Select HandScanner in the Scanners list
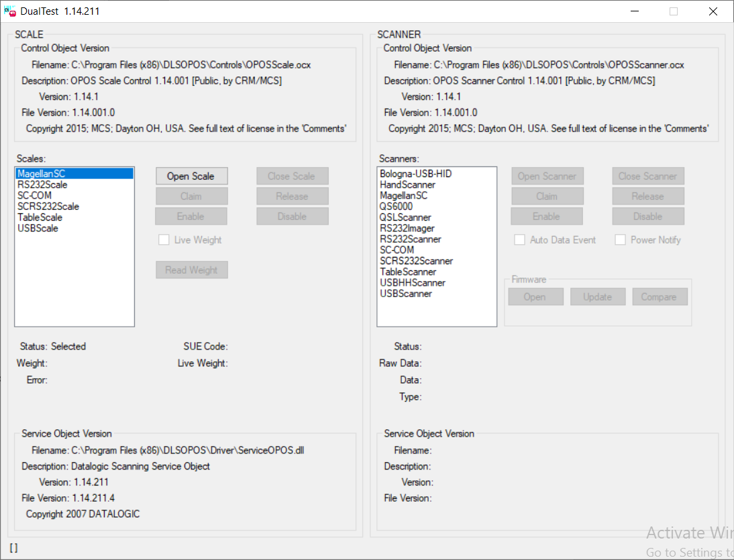The image size is (734, 560). pyautogui.click(x=407, y=184)
